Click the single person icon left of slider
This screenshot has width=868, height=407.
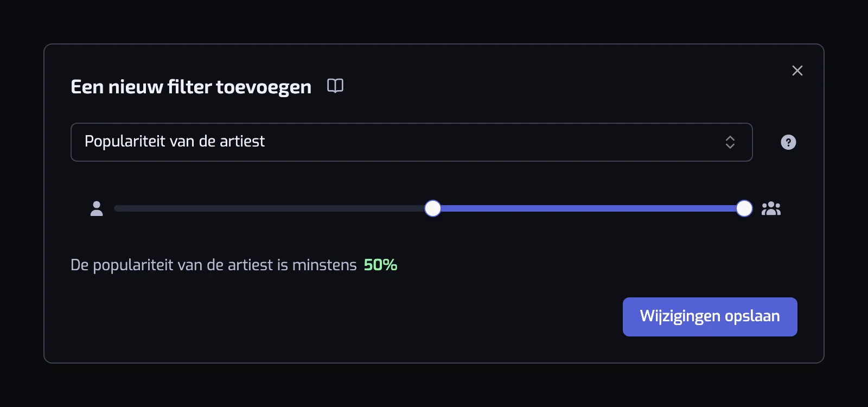coord(97,208)
